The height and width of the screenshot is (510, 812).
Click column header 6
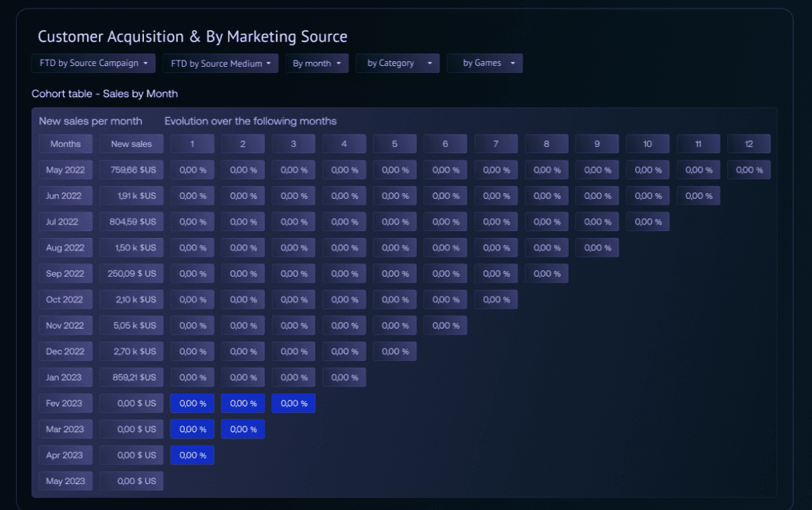pos(445,144)
